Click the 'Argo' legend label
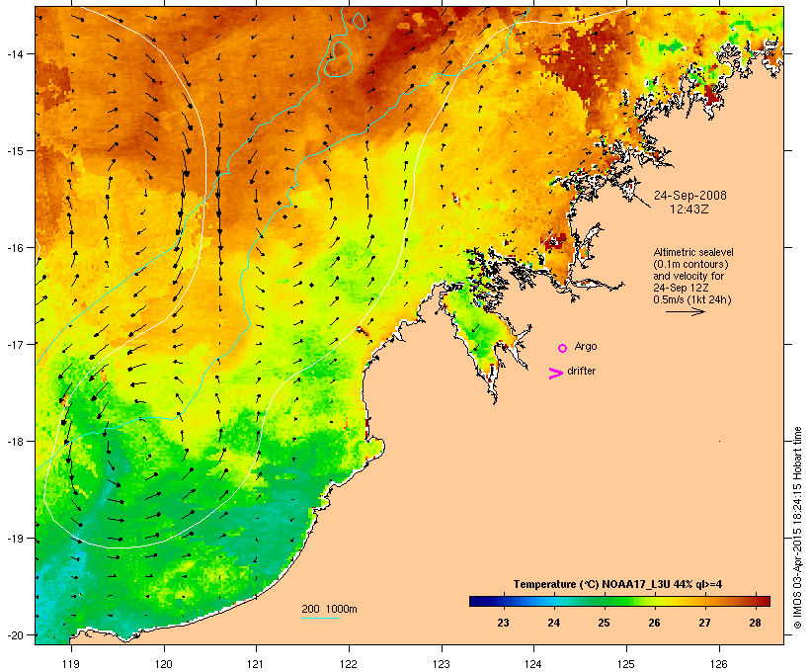 coord(586,346)
